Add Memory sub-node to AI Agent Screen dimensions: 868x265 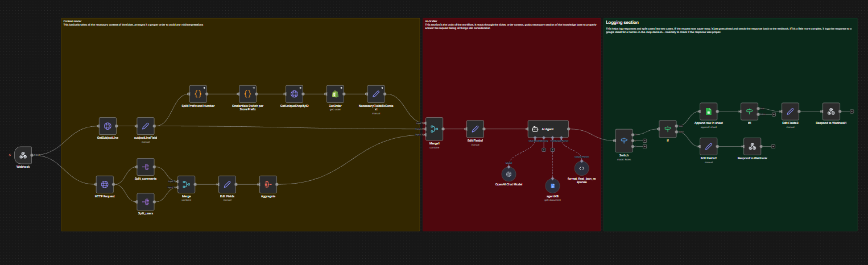544,150
